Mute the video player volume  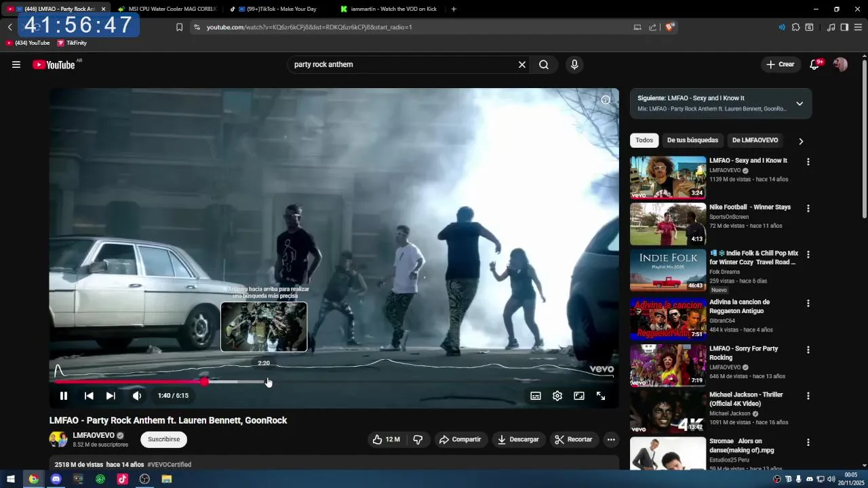pyautogui.click(x=137, y=396)
